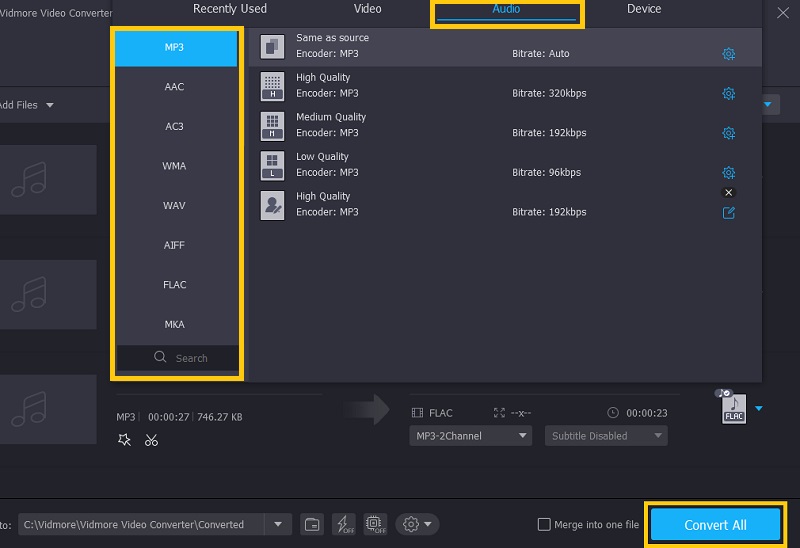
Task: Click the star enhance/edit icon
Action: [x=124, y=440]
